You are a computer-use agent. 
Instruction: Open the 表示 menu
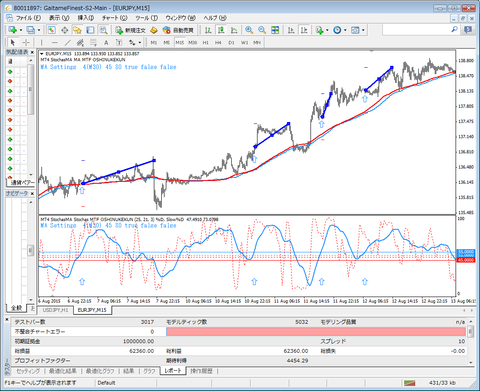[59, 18]
